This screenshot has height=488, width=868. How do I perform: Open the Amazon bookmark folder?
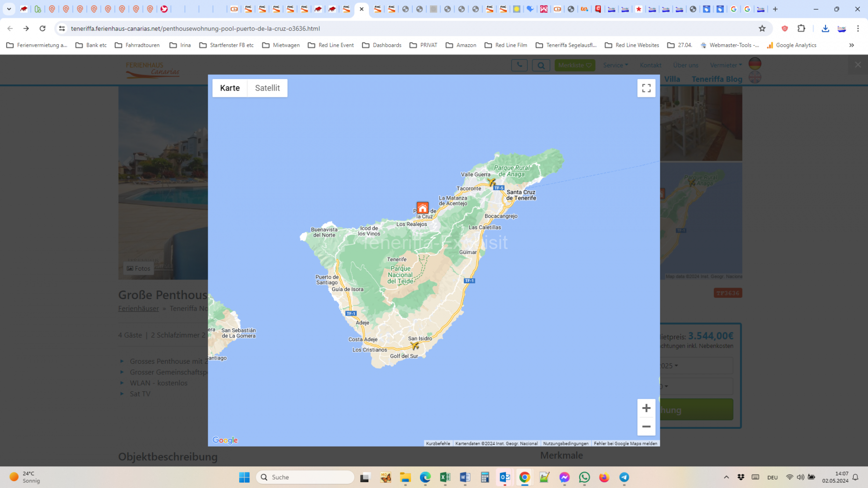(x=461, y=45)
